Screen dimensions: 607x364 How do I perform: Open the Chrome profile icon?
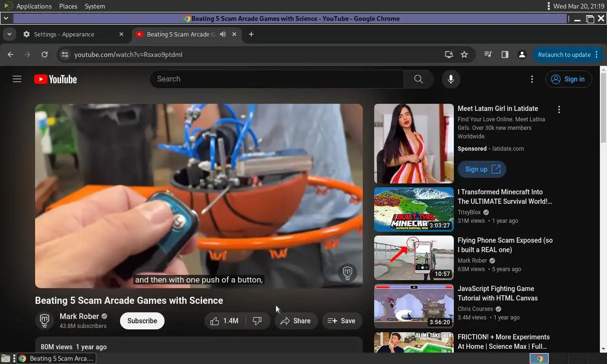pos(522,55)
